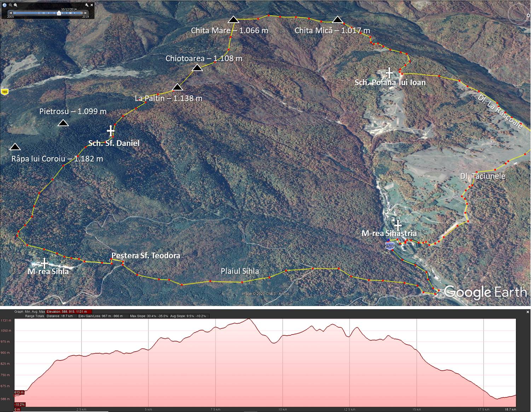Click the time slider thumb at 10/12/2014
Image resolution: width=532 pixels, height=412 pixels.
coord(59,13)
